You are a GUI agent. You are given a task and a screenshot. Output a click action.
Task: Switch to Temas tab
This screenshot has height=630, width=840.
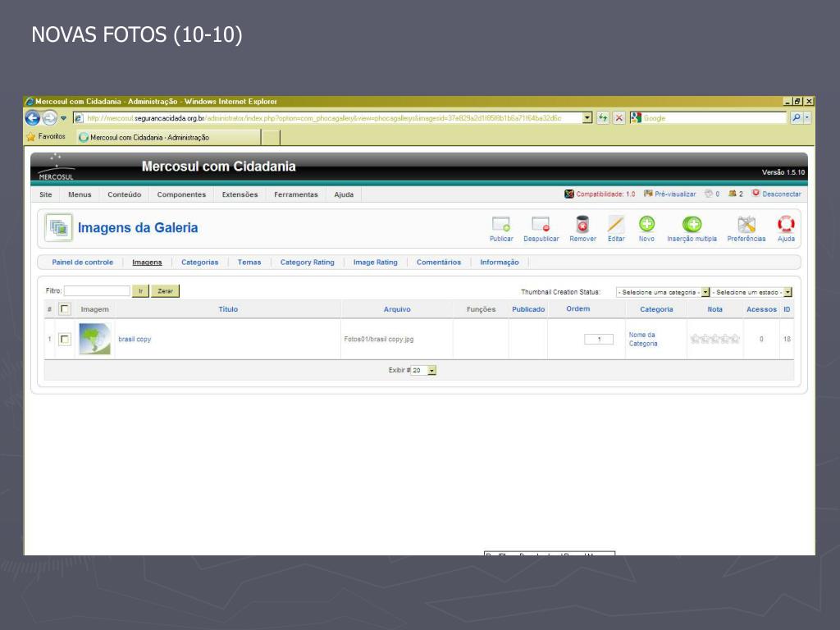click(x=249, y=262)
